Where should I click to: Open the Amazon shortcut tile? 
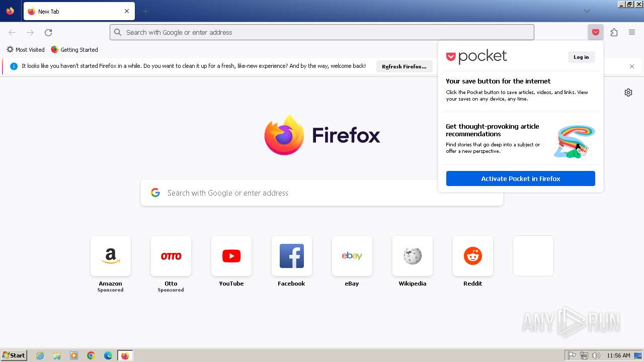point(111,256)
